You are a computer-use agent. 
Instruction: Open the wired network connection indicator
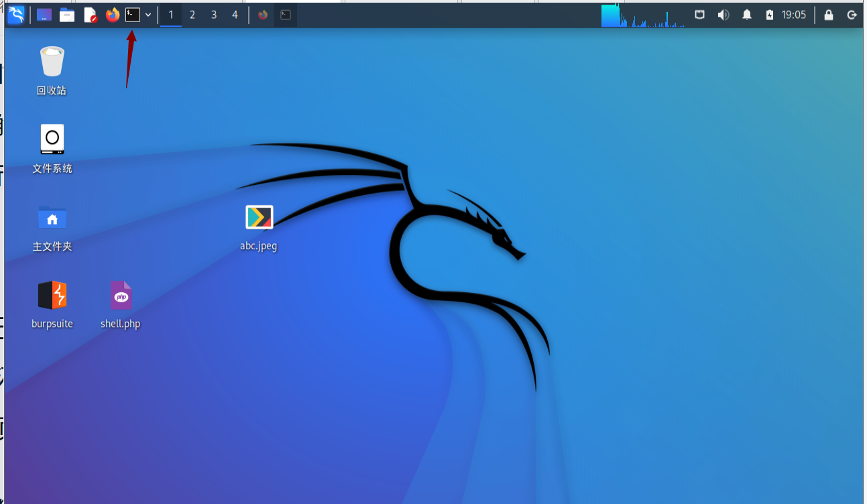[699, 15]
